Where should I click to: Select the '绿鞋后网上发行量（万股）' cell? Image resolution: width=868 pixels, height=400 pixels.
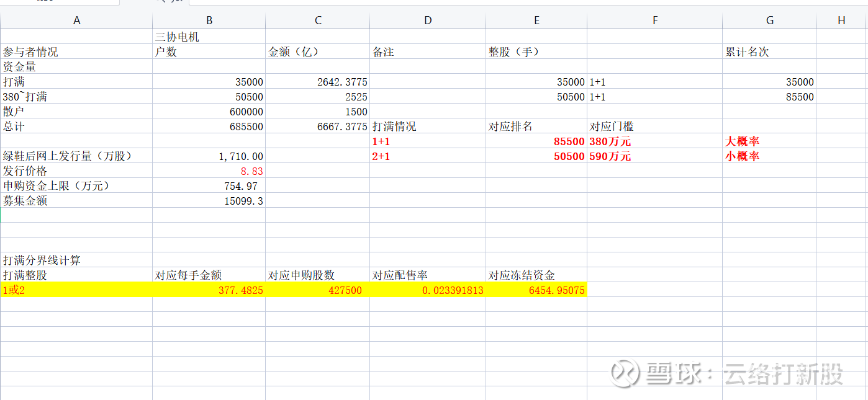pyautogui.click(x=76, y=156)
